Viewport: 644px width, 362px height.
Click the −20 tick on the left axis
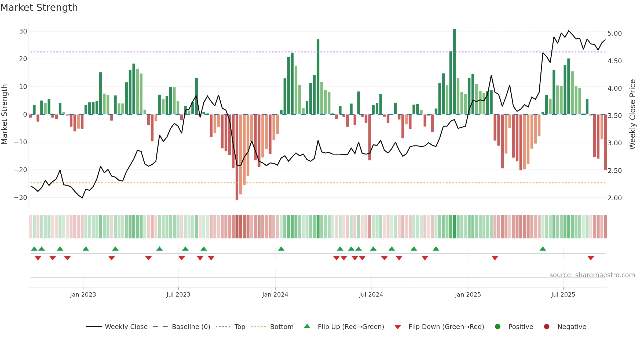pos(21,170)
